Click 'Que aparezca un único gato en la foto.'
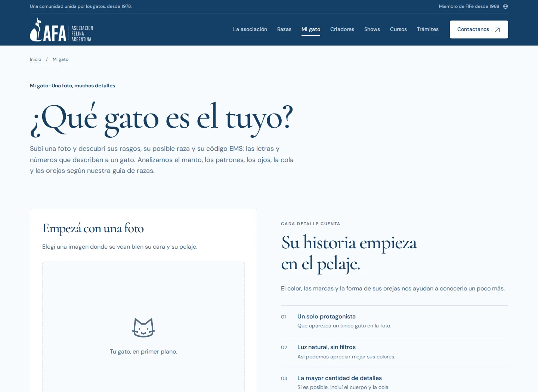Screen dimensions: 538x392 344,326
